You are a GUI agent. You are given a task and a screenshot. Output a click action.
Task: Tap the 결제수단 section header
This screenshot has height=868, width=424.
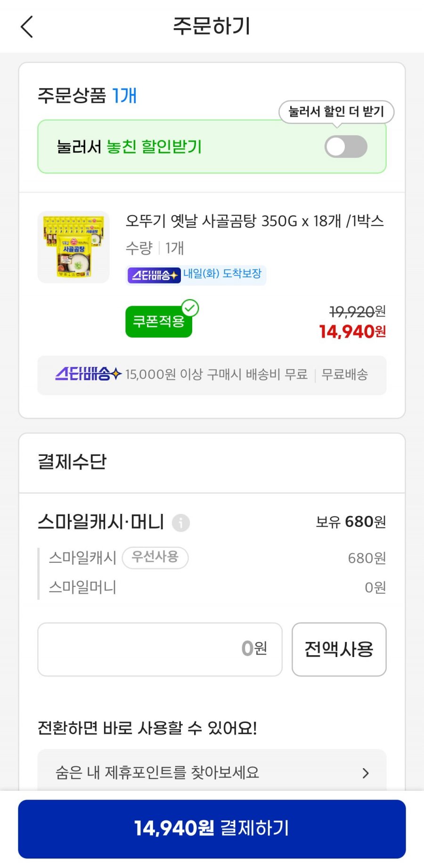click(72, 462)
